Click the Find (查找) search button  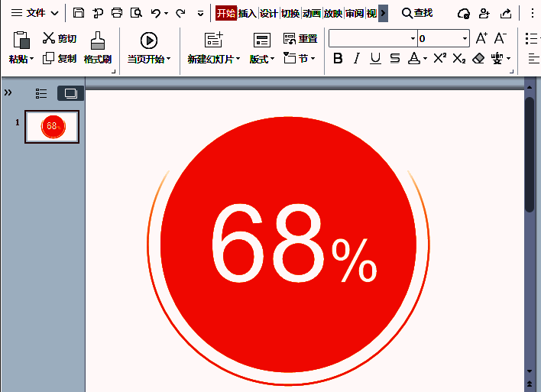(417, 13)
